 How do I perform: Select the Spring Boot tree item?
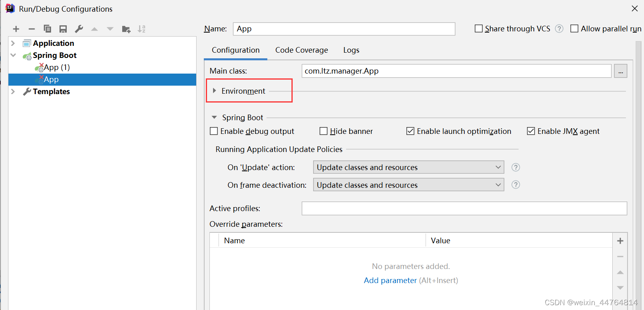[55, 55]
